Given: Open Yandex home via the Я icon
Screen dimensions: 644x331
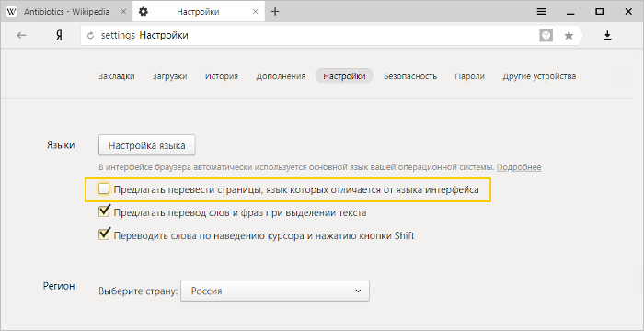Looking at the screenshot, I should (x=59, y=36).
